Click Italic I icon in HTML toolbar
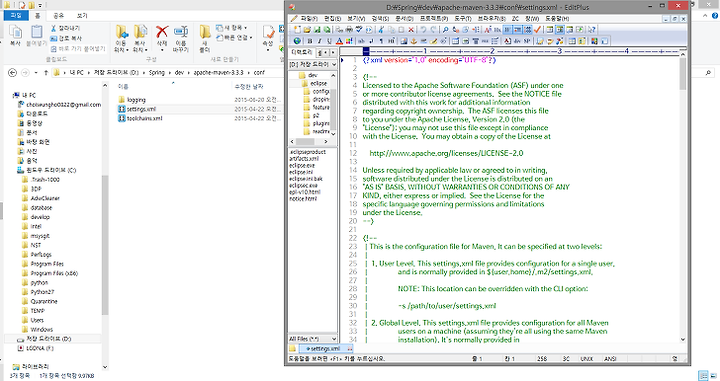 click(320, 41)
